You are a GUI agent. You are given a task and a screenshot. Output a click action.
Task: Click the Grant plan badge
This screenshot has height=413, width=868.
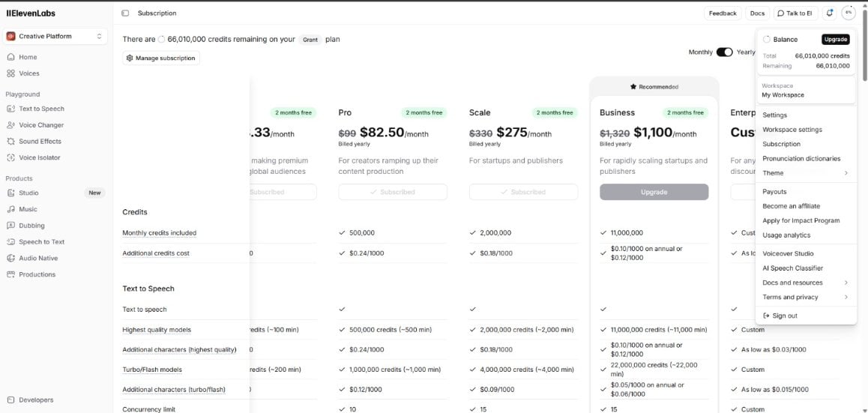point(310,40)
